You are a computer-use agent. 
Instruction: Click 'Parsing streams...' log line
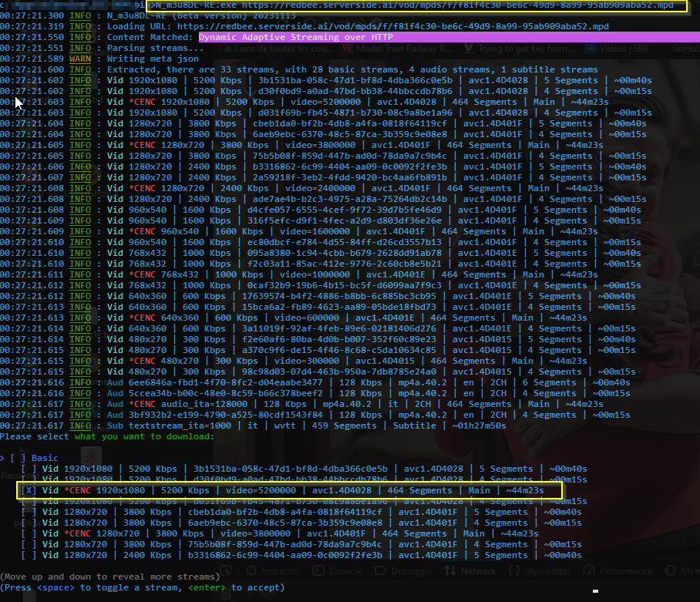click(156, 49)
